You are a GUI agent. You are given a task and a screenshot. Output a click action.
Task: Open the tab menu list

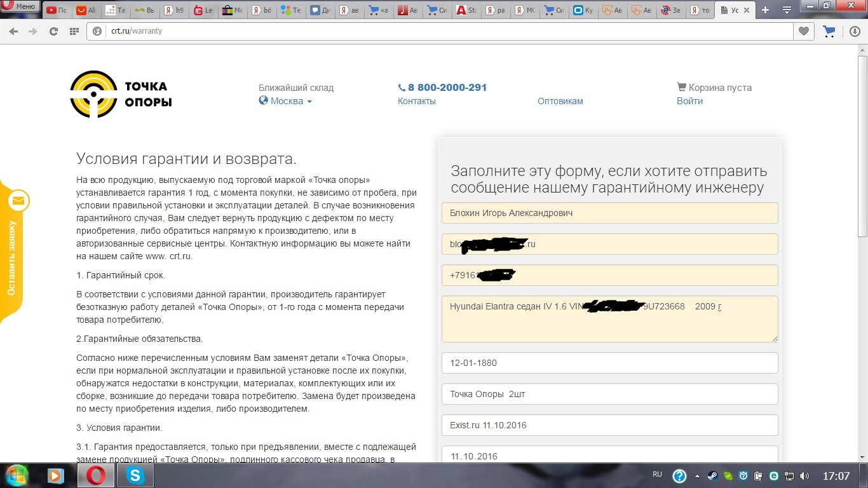(787, 10)
